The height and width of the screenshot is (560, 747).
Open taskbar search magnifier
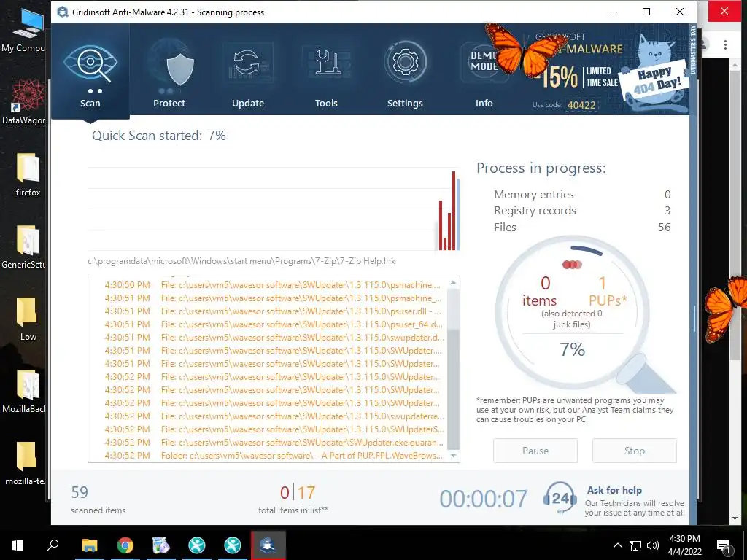pyautogui.click(x=53, y=545)
